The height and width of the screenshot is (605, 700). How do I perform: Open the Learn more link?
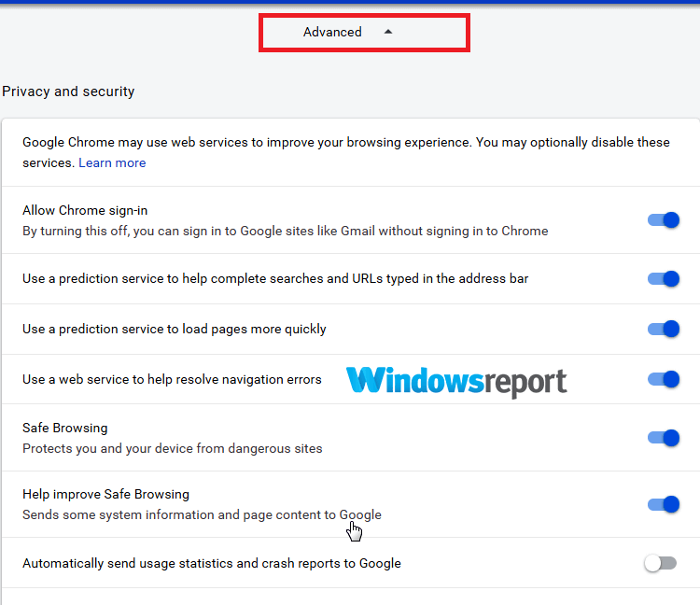[x=112, y=163]
